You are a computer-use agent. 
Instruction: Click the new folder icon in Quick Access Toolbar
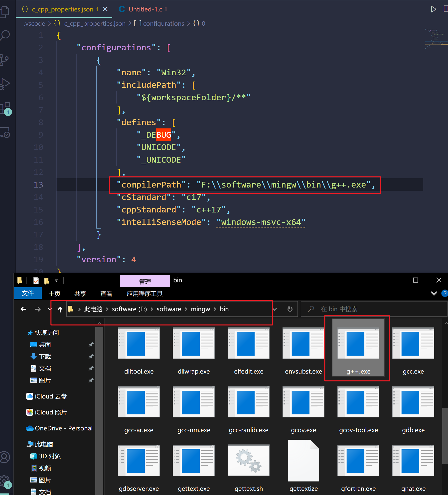click(47, 281)
